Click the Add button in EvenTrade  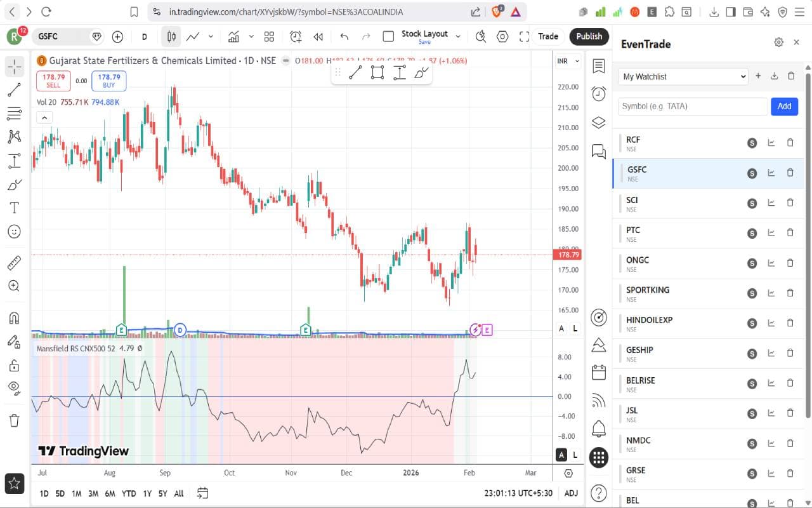[x=784, y=106]
